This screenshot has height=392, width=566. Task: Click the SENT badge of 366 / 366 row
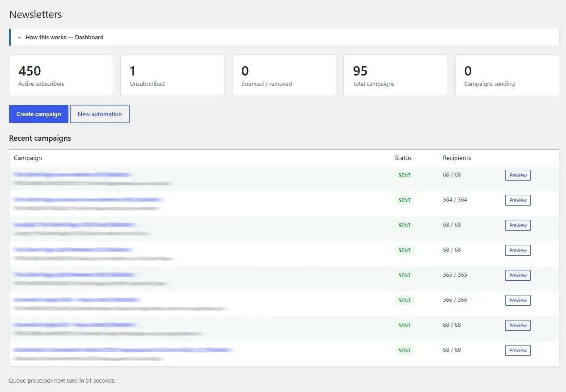405,300
